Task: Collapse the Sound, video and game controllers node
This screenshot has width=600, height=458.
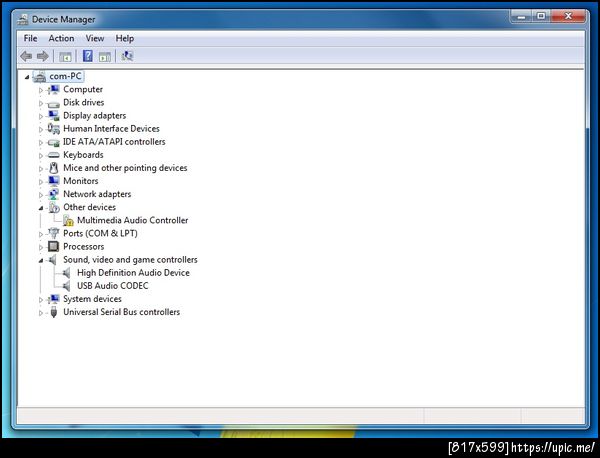Action: 41,261
